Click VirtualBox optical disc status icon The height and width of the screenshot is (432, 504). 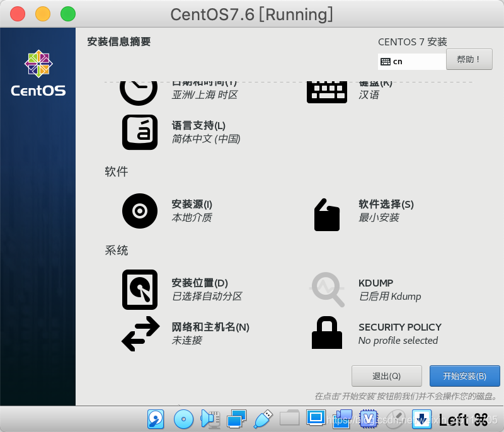(x=183, y=419)
